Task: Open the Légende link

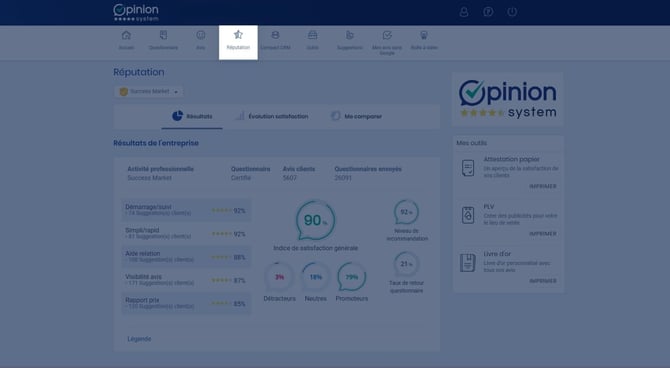Action: click(139, 339)
